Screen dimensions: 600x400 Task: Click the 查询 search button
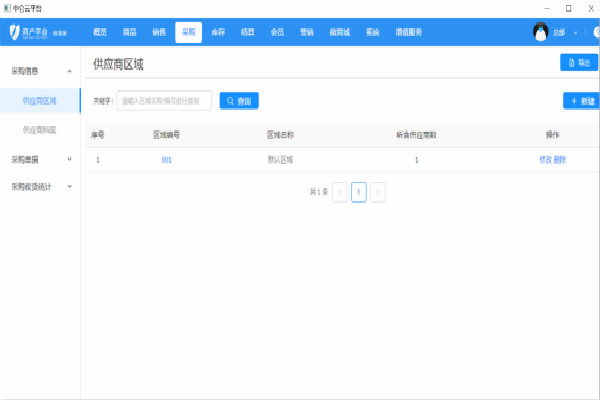[239, 101]
